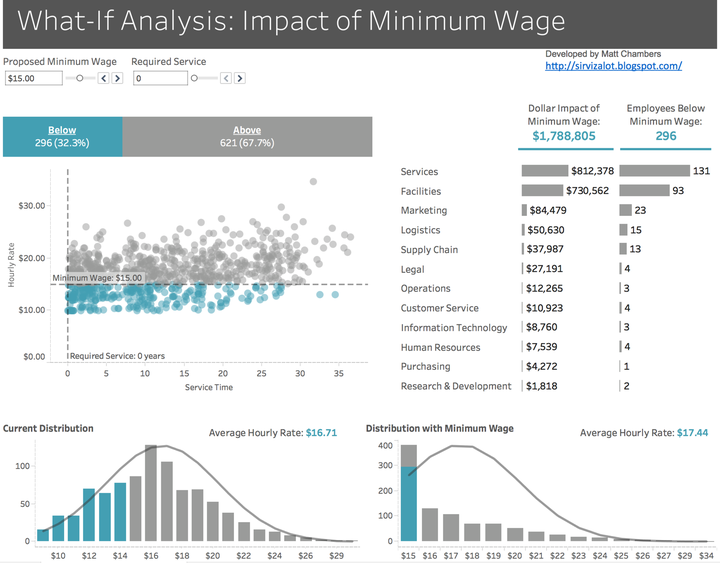The width and height of the screenshot is (720, 563).
Task: Select the Marketing 23 employees bar
Action: coord(625,210)
